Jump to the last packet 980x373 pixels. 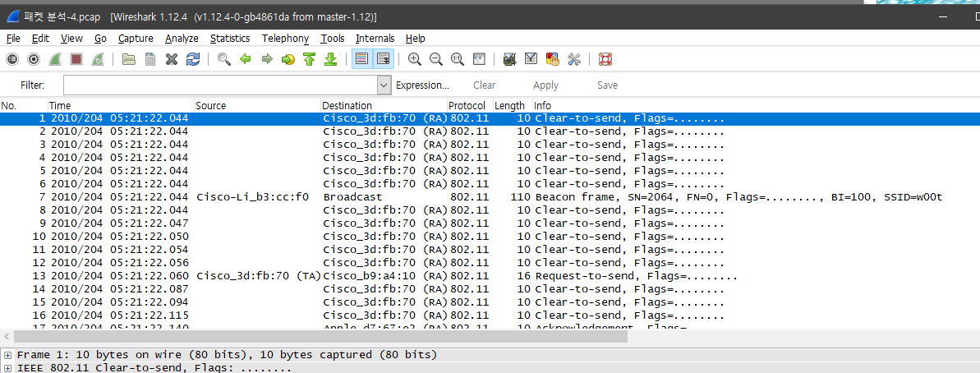(x=331, y=59)
